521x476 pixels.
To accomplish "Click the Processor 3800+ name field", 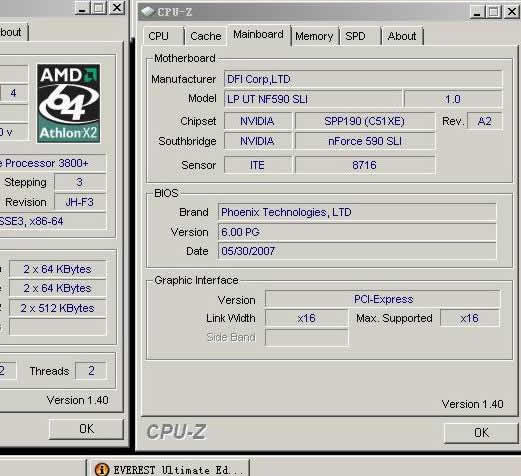I will pos(52,163).
